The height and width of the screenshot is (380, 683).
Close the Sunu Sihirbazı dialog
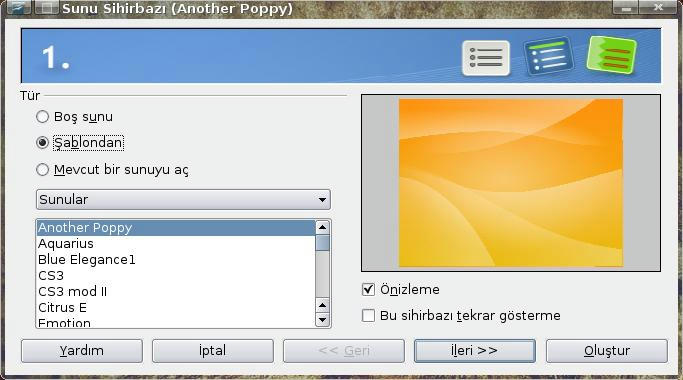(658, 7)
